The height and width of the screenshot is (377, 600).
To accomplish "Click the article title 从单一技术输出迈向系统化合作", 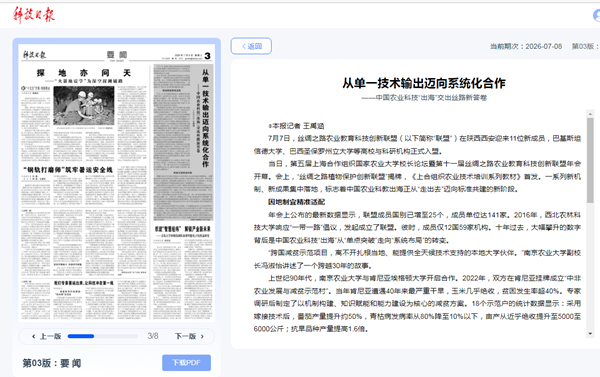I will 424,83.
